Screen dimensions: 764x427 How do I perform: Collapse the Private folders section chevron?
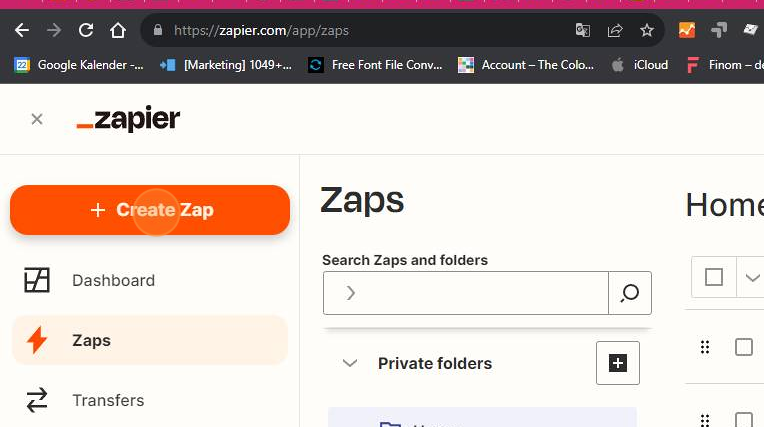click(x=350, y=363)
